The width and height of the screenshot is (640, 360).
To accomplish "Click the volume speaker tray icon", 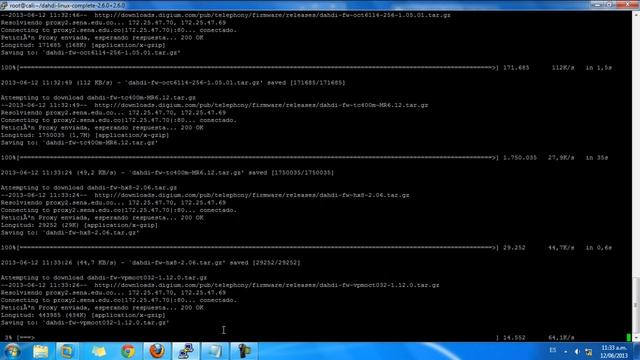I will 577,351.
